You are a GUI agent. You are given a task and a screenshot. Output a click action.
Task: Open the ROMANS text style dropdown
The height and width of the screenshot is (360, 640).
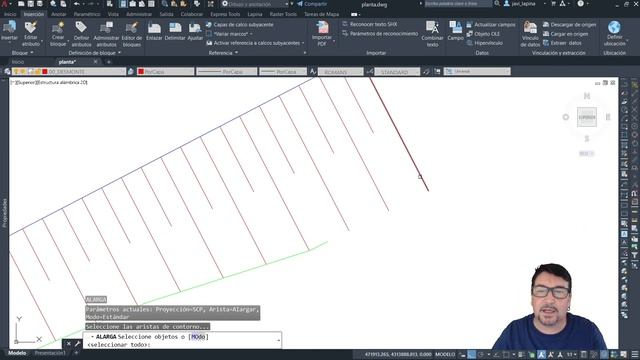[340, 71]
